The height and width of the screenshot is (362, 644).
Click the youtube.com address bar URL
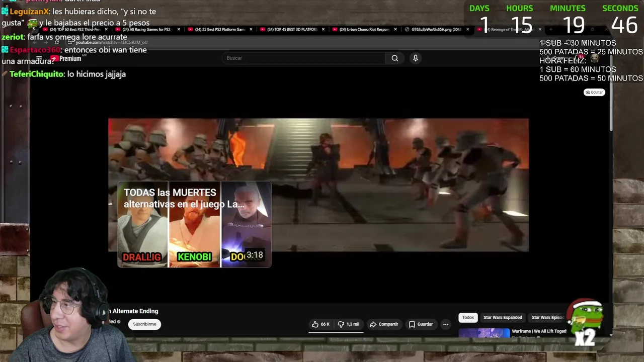pos(111,43)
